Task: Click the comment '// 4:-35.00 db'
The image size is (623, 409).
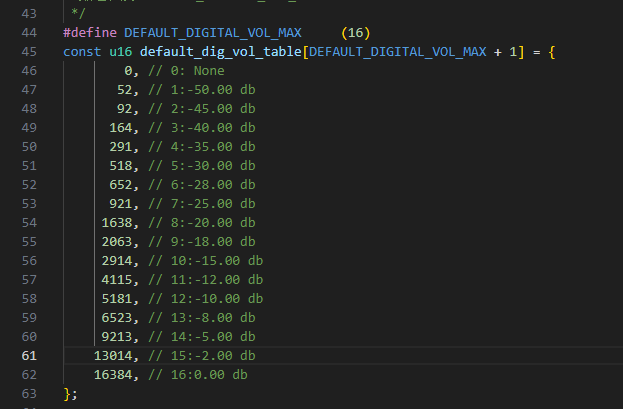Action: [202, 147]
